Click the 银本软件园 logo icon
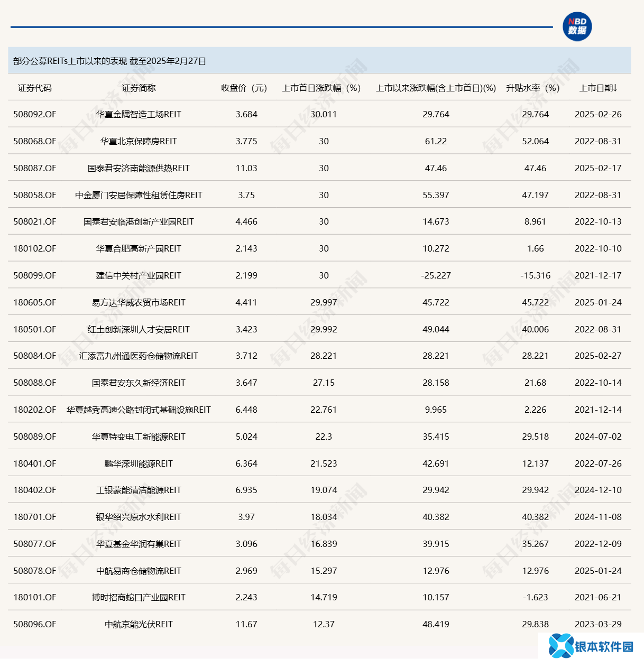 (560, 646)
